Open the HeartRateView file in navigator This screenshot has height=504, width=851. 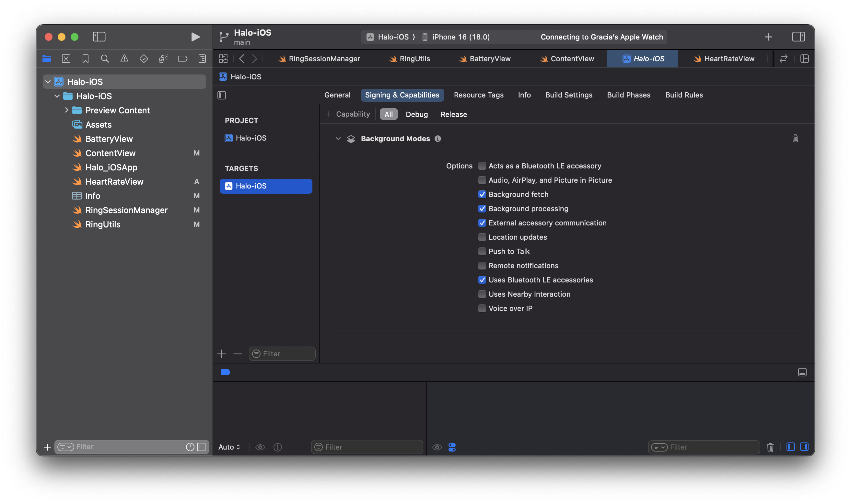click(114, 182)
